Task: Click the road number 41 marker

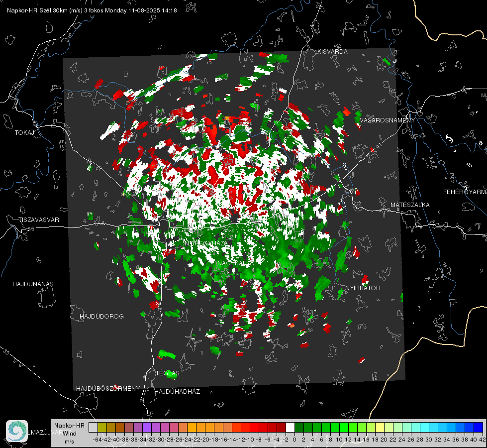Action: pos(378,145)
